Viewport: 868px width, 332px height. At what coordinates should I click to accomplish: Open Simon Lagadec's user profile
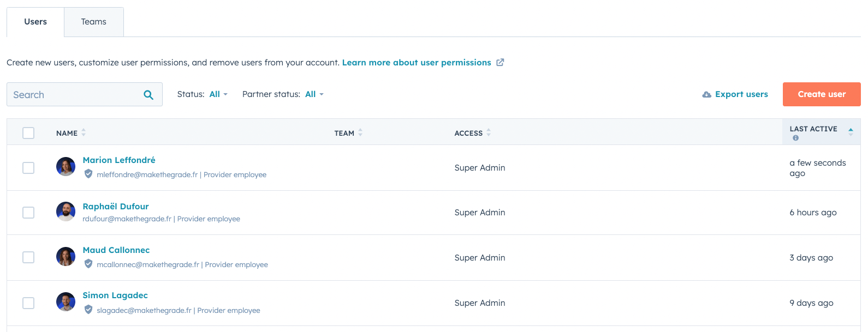point(115,295)
